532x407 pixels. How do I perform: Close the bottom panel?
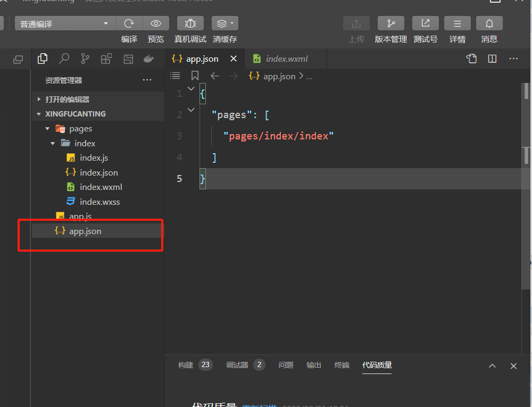pos(513,366)
